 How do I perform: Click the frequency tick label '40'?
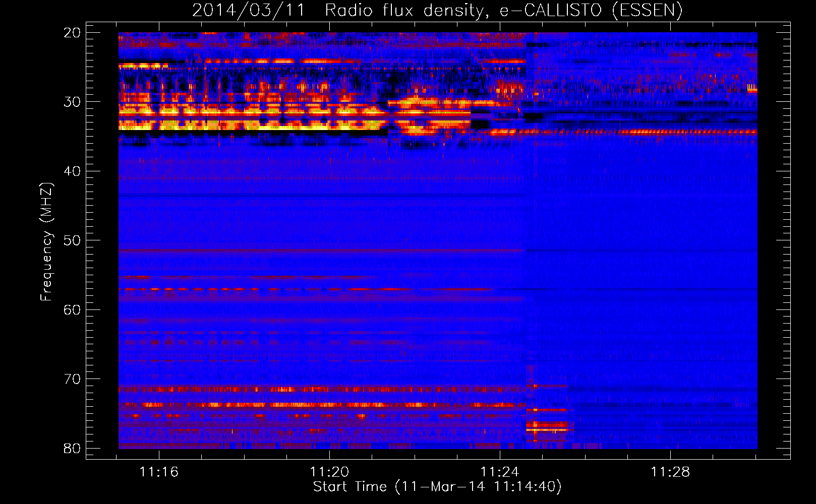coord(73,171)
